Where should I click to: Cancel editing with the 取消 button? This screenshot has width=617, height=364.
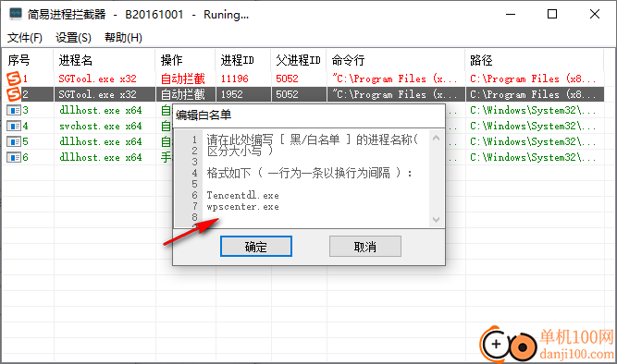pyautogui.click(x=365, y=247)
